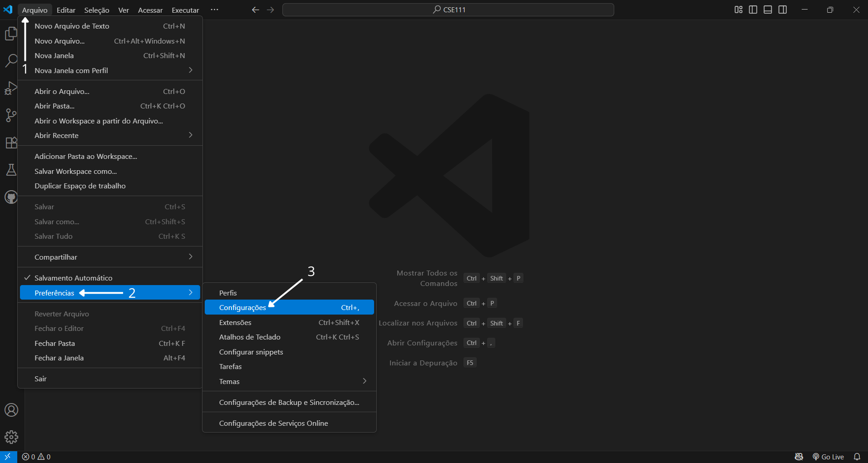Open the Search view in activity bar
The height and width of the screenshot is (463, 868).
click(x=11, y=60)
